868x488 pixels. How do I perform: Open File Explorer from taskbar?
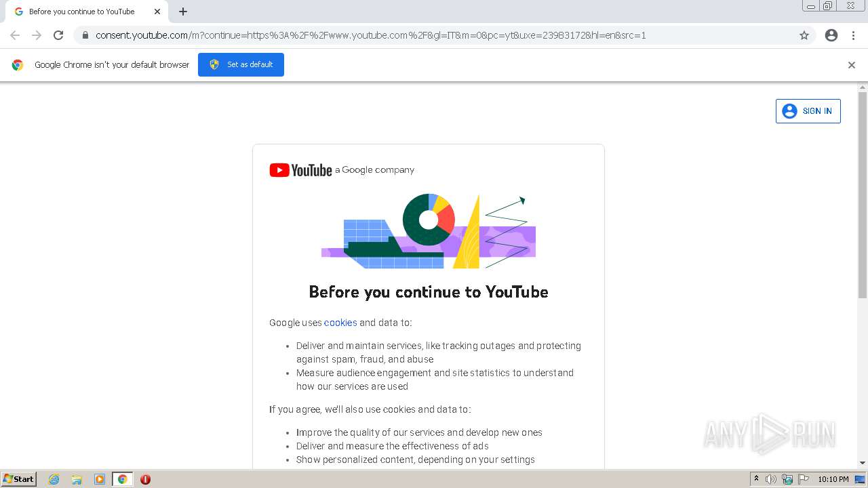[x=77, y=479]
